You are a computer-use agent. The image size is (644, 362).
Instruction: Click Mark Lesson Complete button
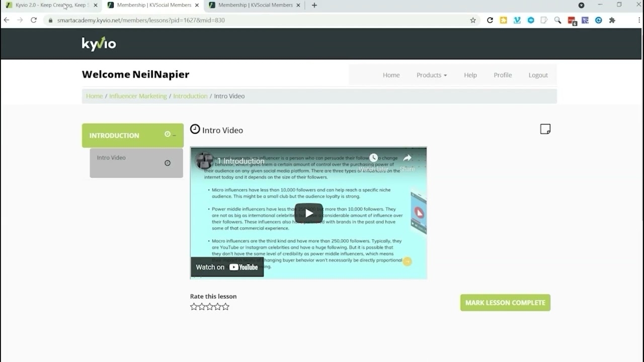(505, 303)
